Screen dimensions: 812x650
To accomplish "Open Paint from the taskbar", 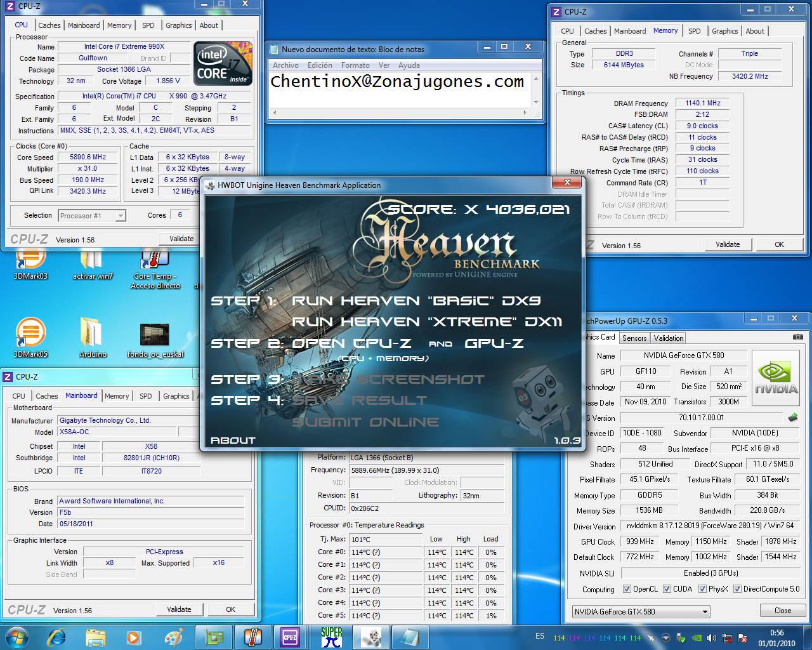I will pos(173,637).
